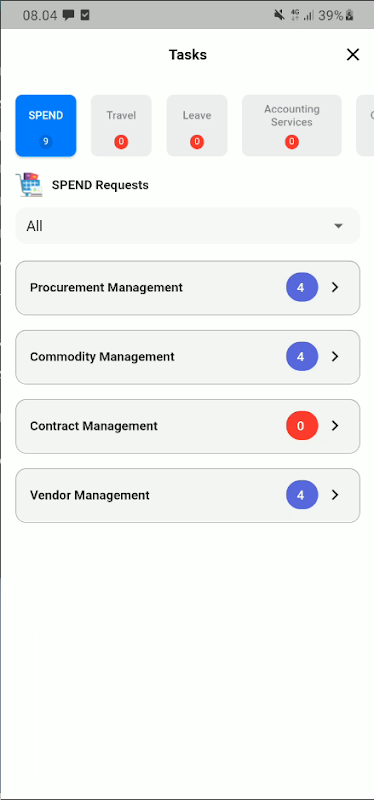Tap the Contract Management red 0 badge

point(302,426)
